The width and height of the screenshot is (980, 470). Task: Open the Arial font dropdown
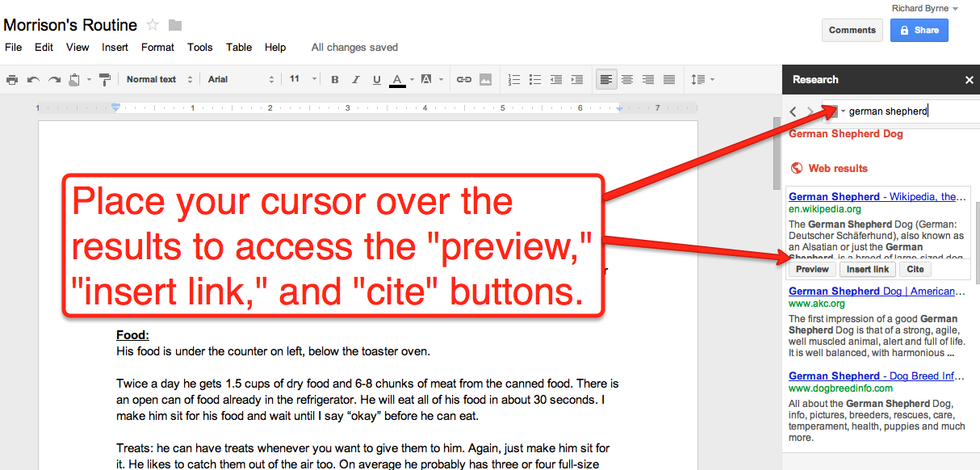click(241, 79)
